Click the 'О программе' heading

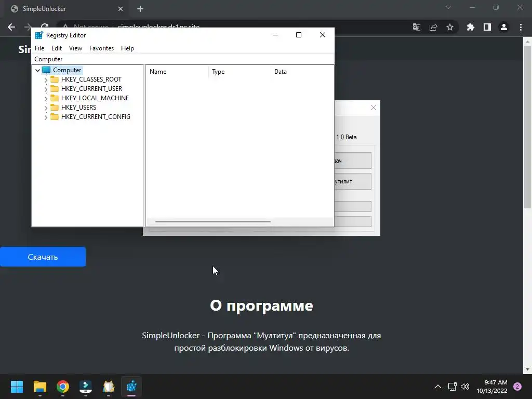261,305
